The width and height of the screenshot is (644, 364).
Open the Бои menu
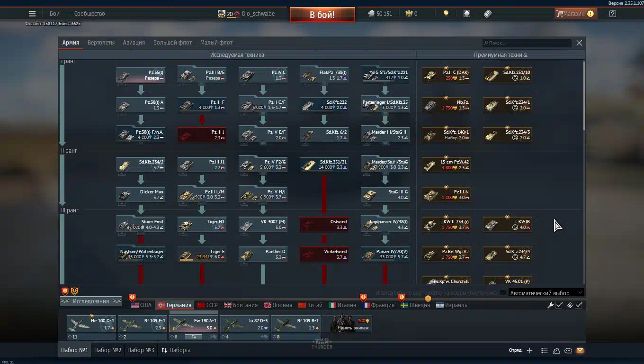(54, 14)
